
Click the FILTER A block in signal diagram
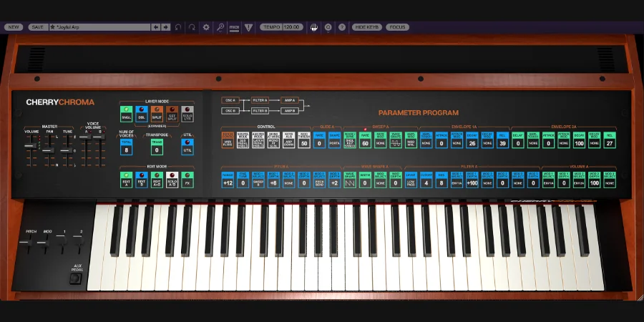coord(260,100)
